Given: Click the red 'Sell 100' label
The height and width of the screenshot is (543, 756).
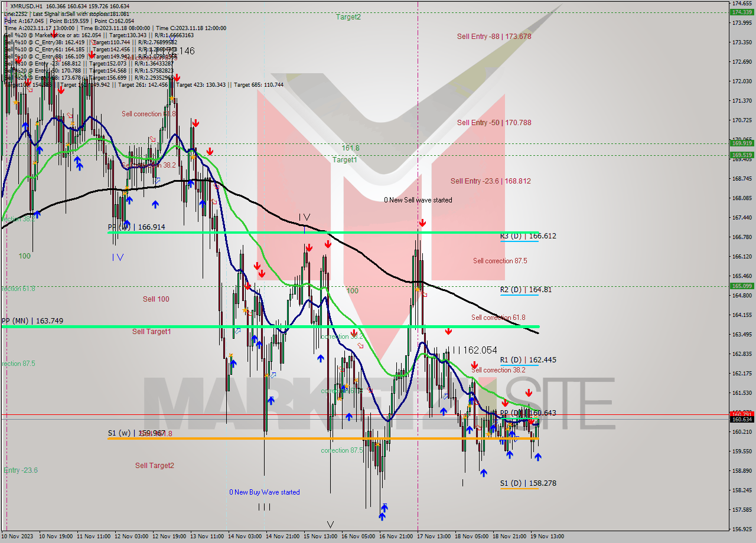Looking at the screenshot, I should pos(156,299).
